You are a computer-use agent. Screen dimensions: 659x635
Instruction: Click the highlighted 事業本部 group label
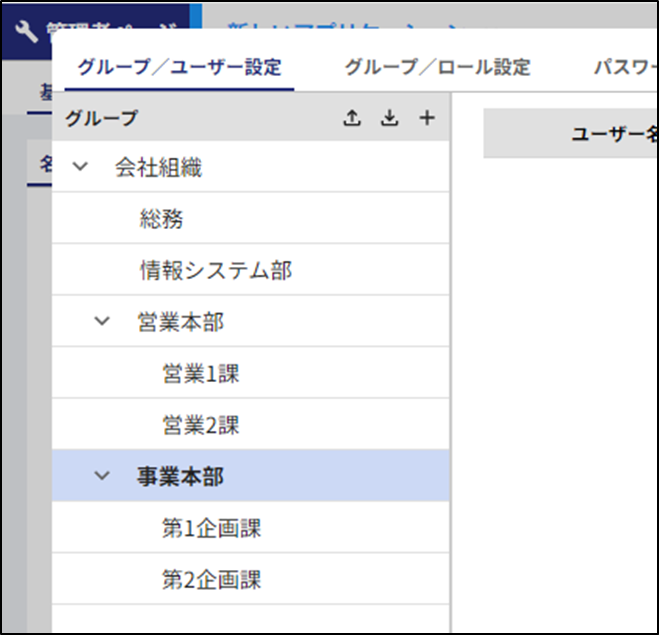point(180,476)
